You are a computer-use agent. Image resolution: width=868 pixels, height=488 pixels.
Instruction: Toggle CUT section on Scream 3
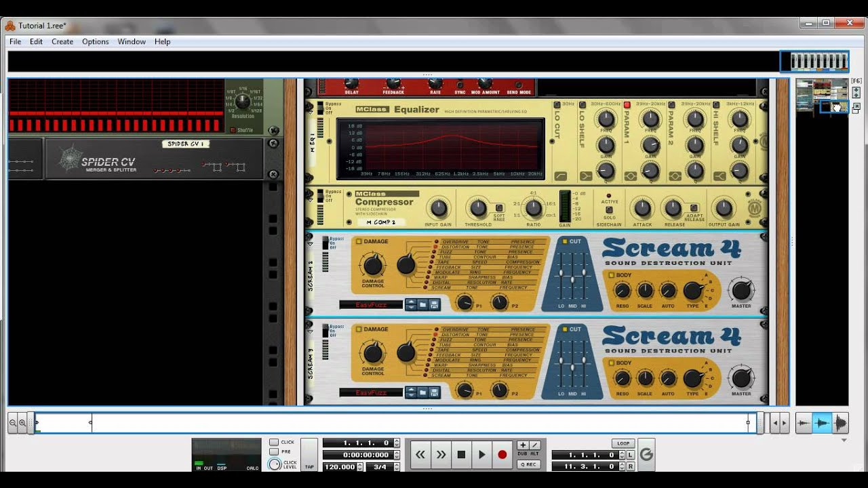pyautogui.click(x=564, y=329)
